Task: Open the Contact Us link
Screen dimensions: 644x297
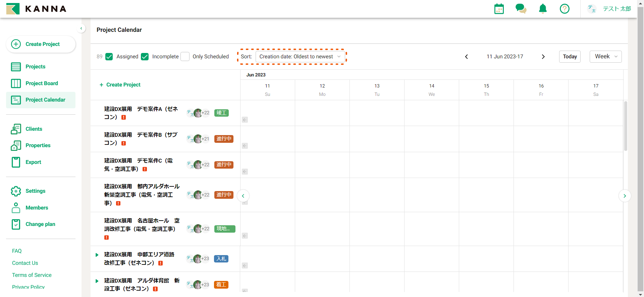Action: (x=25, y=263)
